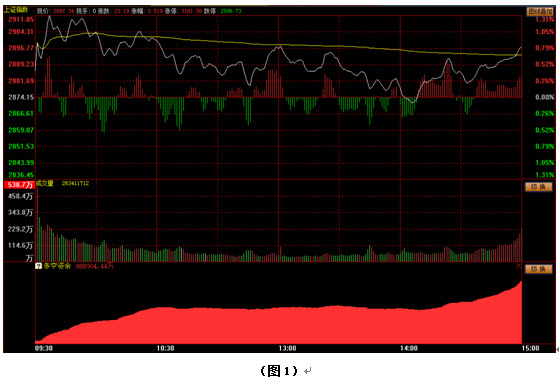Click the question mark help icon by 多空资金
The width and height of the screenshot is (559, 387).
(x=39, y=266)
